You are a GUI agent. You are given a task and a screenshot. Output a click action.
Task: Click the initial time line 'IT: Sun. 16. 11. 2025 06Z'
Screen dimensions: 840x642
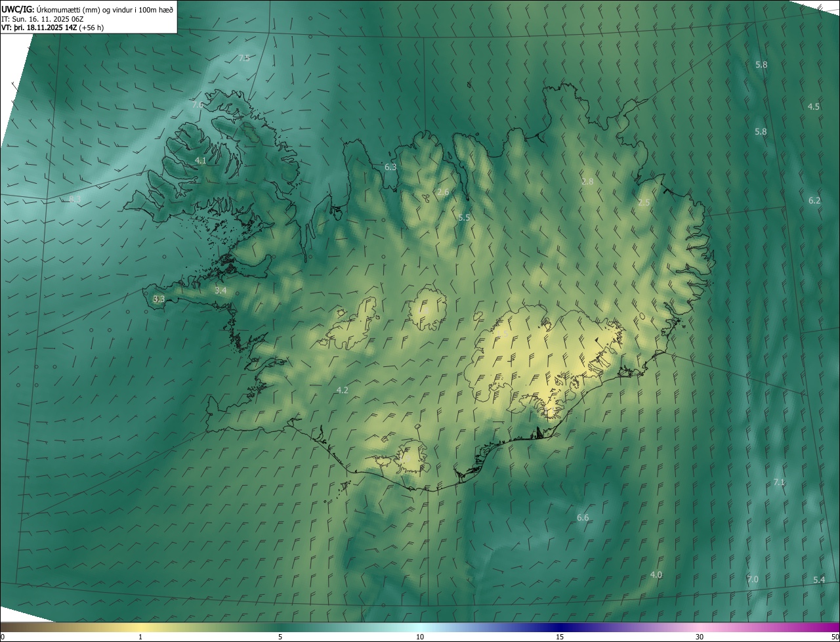point(42,19)
